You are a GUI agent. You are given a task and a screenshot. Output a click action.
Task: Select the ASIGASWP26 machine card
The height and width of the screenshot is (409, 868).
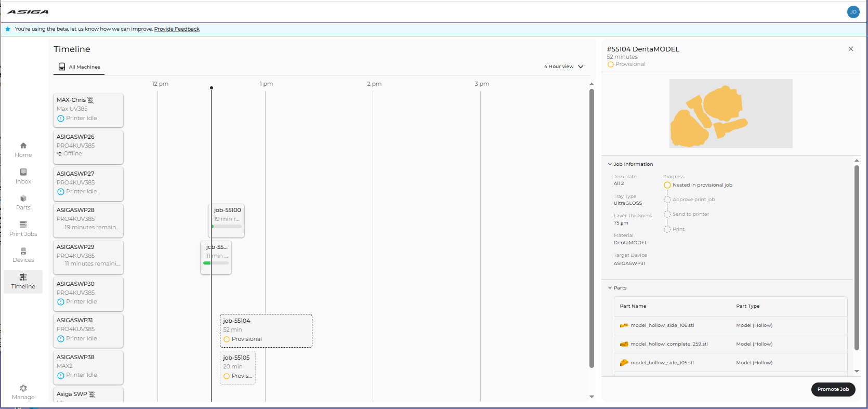[88, 147]
